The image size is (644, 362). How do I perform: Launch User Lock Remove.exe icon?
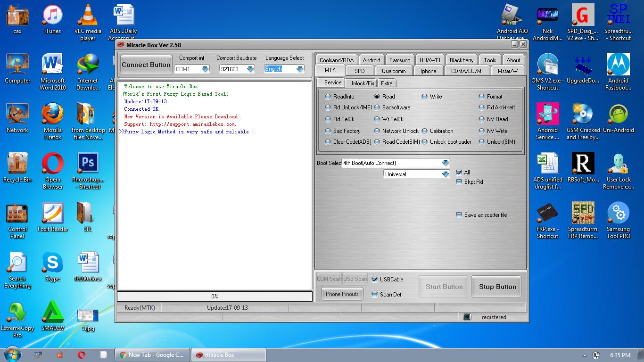(x=618, y=171)
